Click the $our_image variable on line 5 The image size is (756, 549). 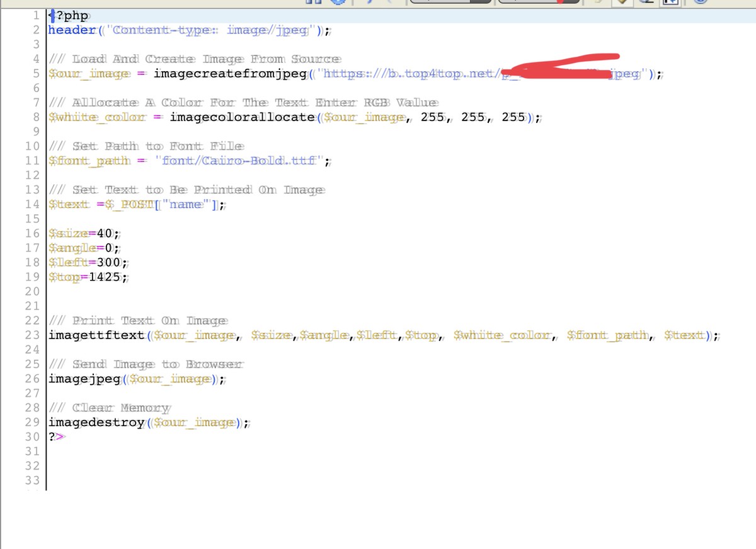click(90, 74)
